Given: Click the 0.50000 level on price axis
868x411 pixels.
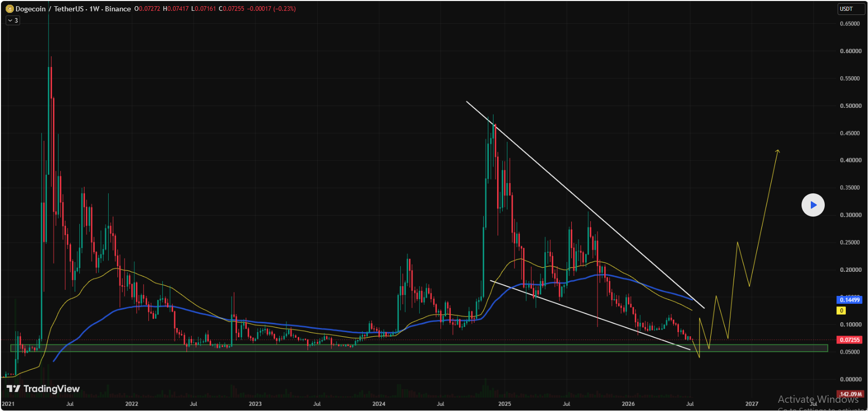Looking at the screenshot, I should [x=850, y=106].
